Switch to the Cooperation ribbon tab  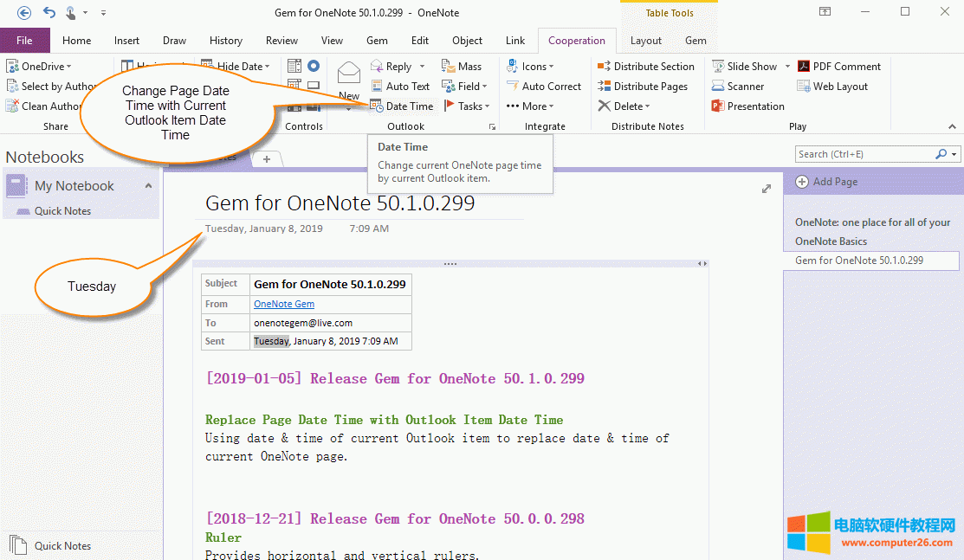[577, 40]
